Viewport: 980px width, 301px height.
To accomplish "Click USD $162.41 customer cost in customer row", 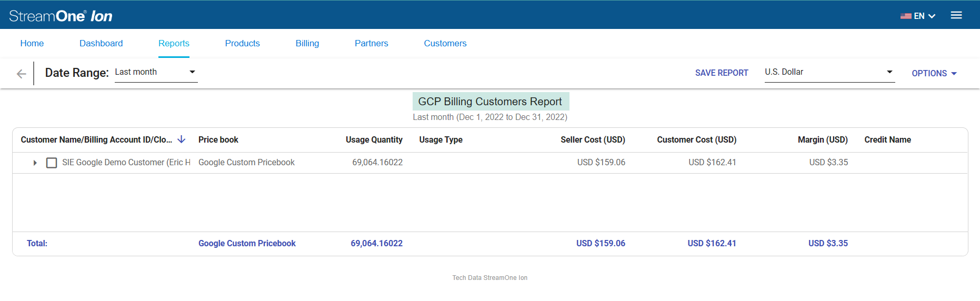I will (712, 163).
